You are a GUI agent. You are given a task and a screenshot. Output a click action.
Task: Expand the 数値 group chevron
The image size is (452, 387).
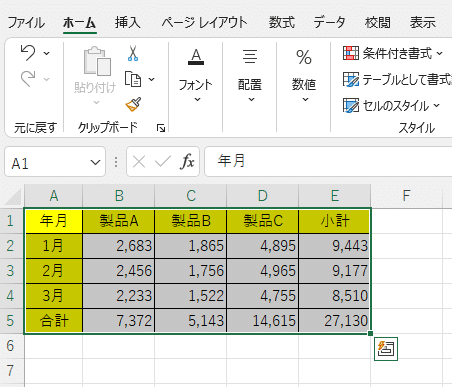tap(305, 99)
